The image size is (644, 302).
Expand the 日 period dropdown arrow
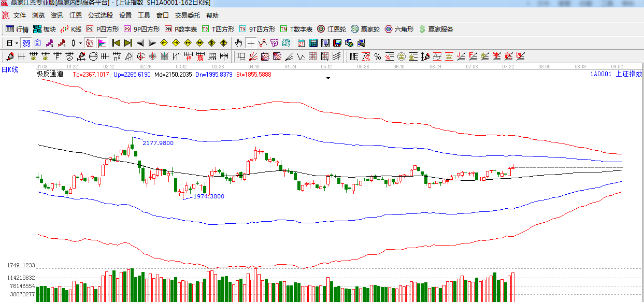(17, 43)
